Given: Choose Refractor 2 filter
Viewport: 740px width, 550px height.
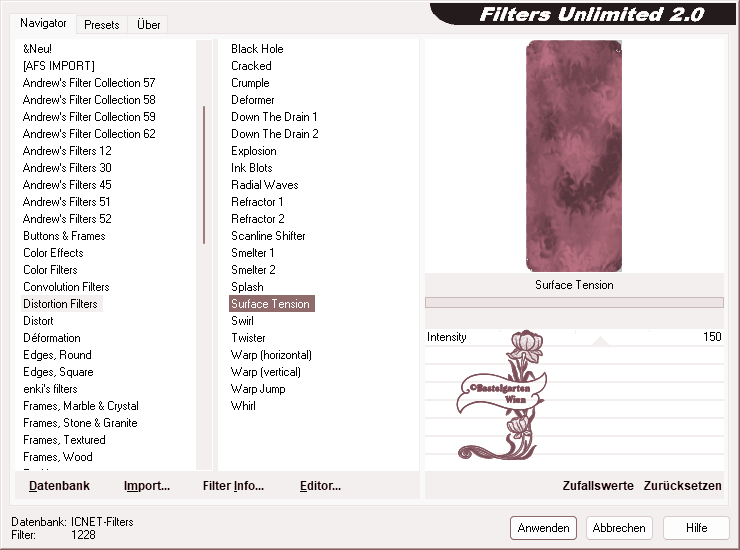Looking at the screenshot, I should [x=258, y=219].
